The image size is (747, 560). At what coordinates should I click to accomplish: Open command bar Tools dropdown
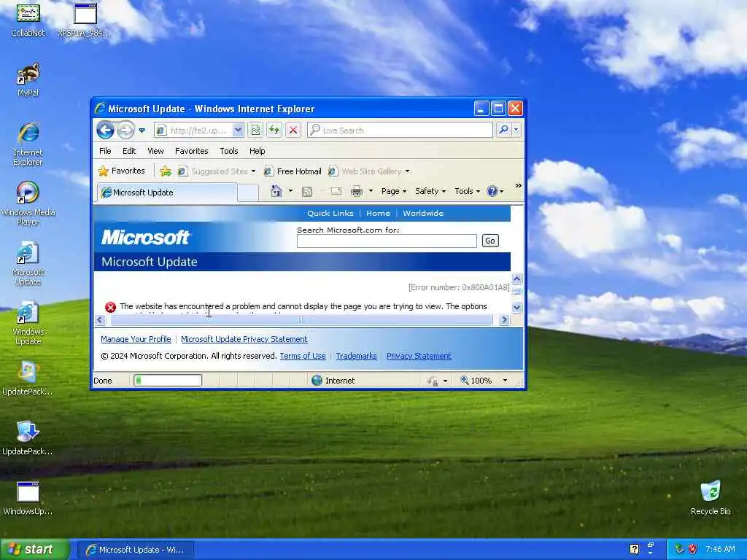point(467,191)
